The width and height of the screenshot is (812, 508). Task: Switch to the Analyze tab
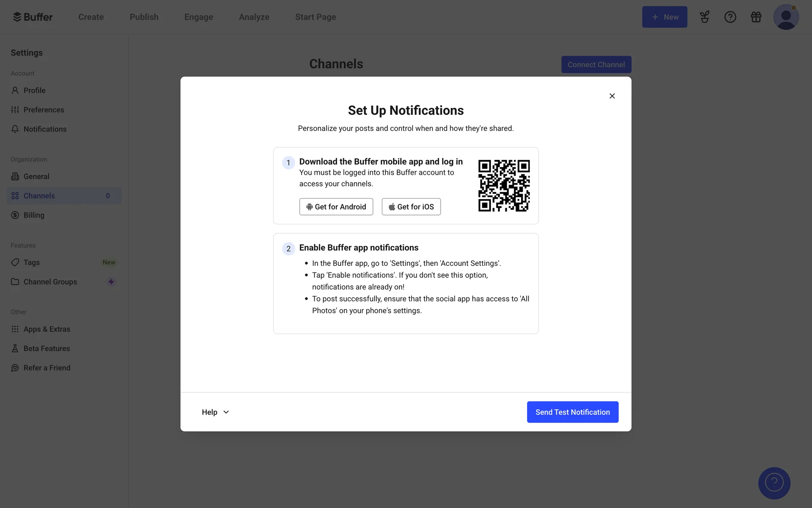point(254,17)
